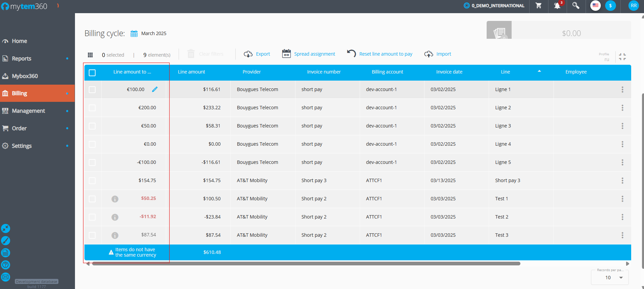644x289 pixels.
Task: Sort by the Line column arrow
Action: pyautogui.click(x=539, y=71)
